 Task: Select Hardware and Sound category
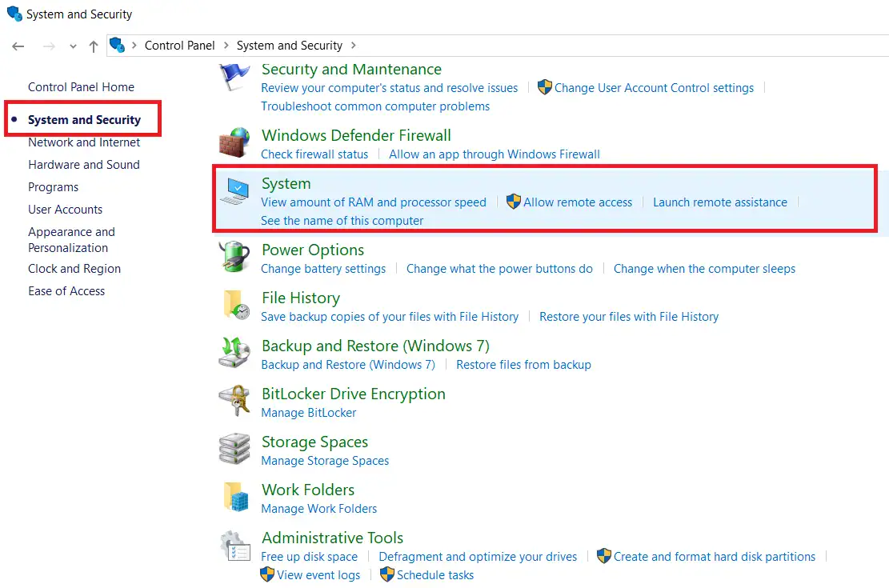[x=84, y=165]
